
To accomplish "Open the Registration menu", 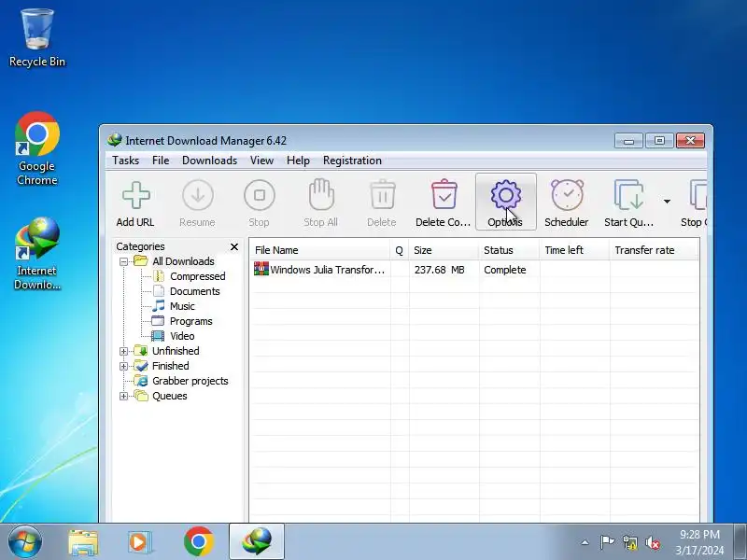I will [x=352, y=161].
